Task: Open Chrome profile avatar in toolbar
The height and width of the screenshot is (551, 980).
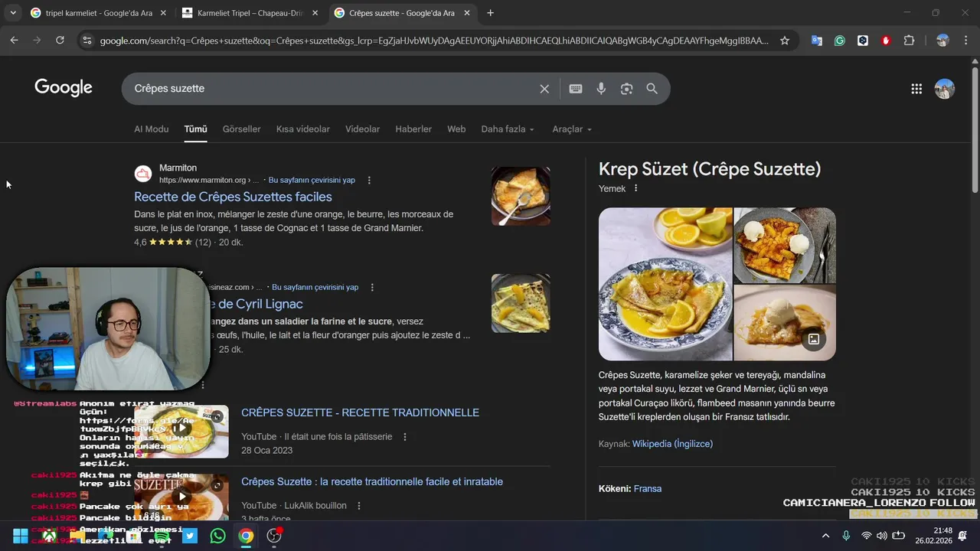Action: (x=942, y=41)
